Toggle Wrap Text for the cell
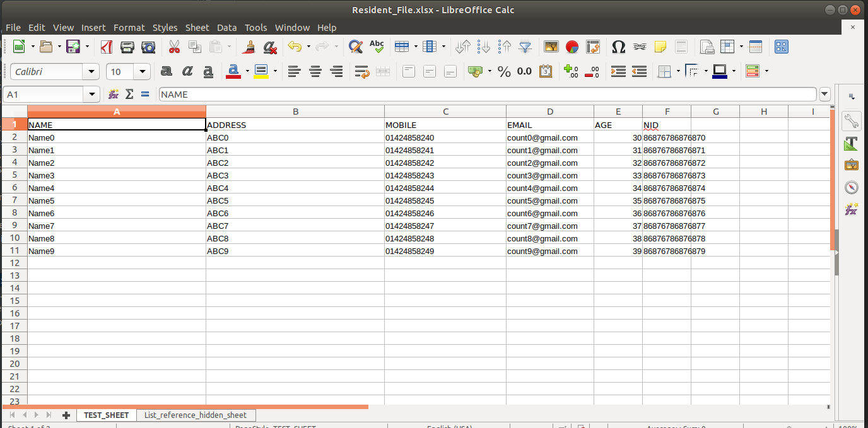Viewport: 868px width, 428px height. tap(361, 71)
